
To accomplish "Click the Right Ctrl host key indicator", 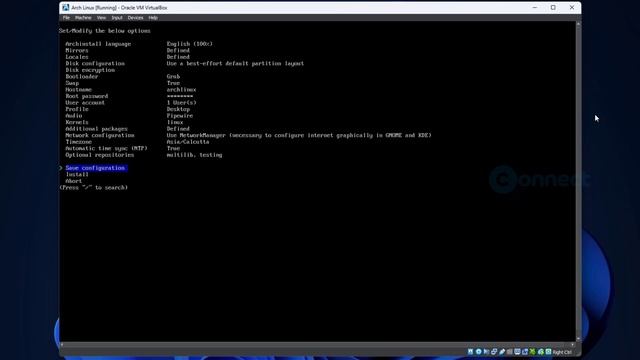I will pyautogui.click(x=562, y=352).
